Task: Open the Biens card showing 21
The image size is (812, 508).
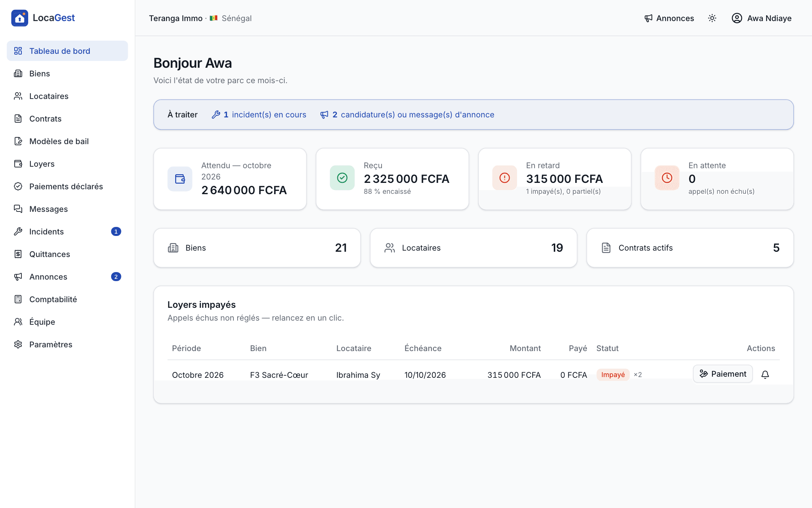Action: click(257, 248)
